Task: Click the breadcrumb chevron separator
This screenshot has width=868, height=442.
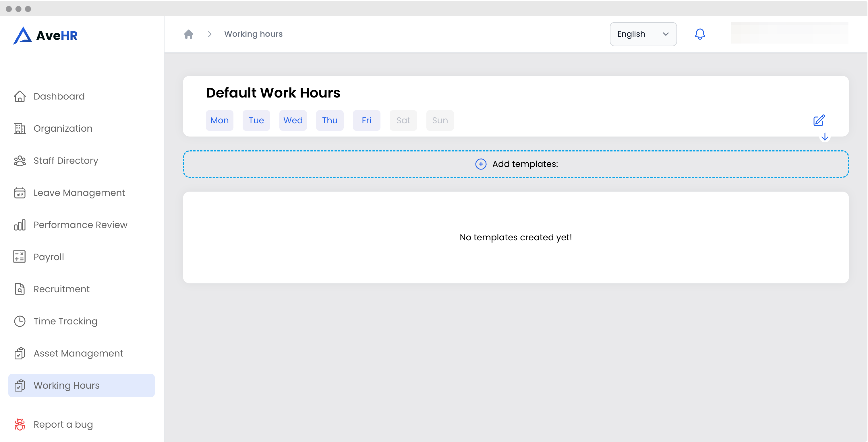Action: coord(210,34)
